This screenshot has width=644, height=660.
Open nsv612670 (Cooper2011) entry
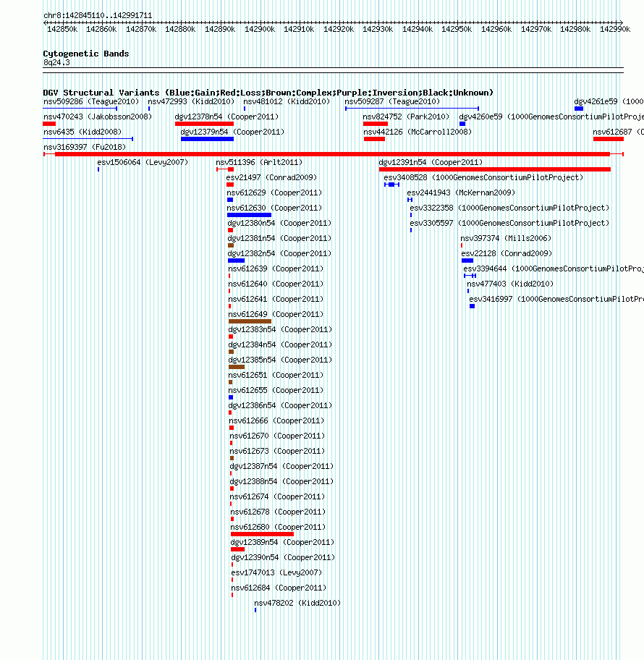277,436
